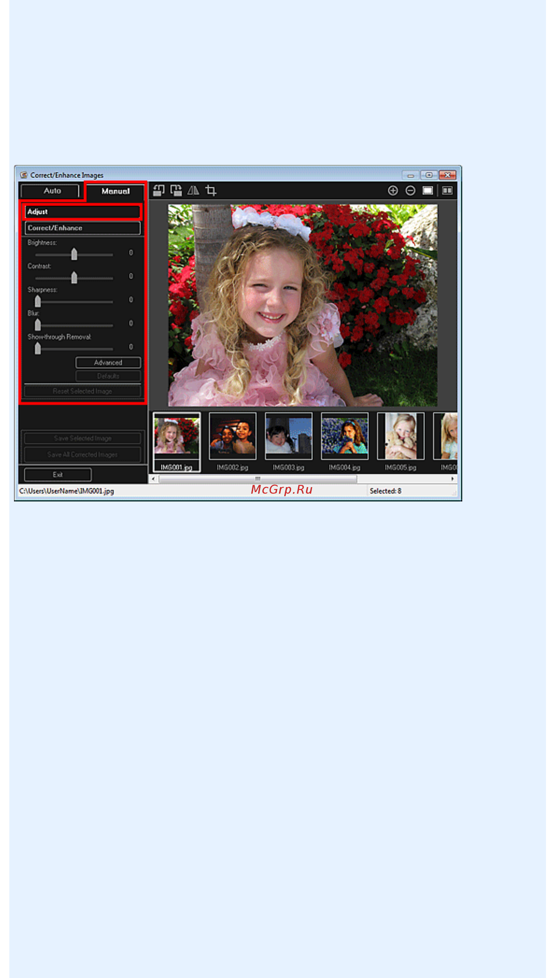This screenshot has height=978, width=560.
Task: Click Save All Corrected Images
Action: pyautogui.click(x=82, y=454)
